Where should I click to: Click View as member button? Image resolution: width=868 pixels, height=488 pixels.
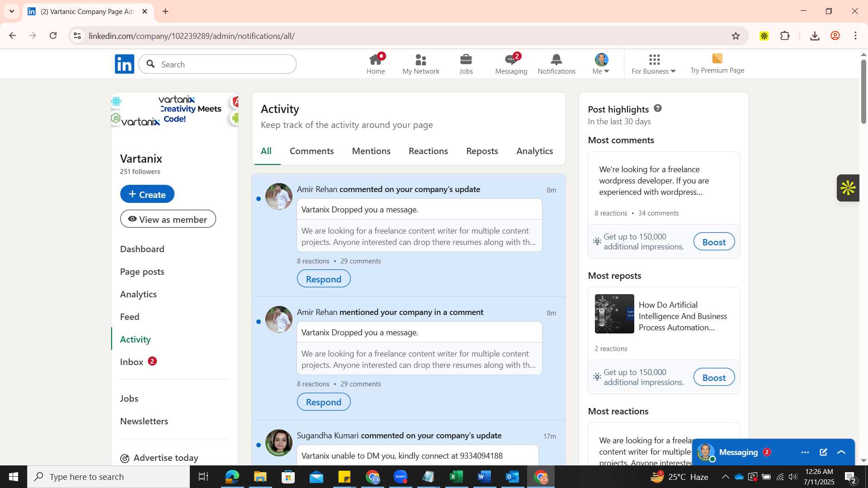tap(168, 219)
